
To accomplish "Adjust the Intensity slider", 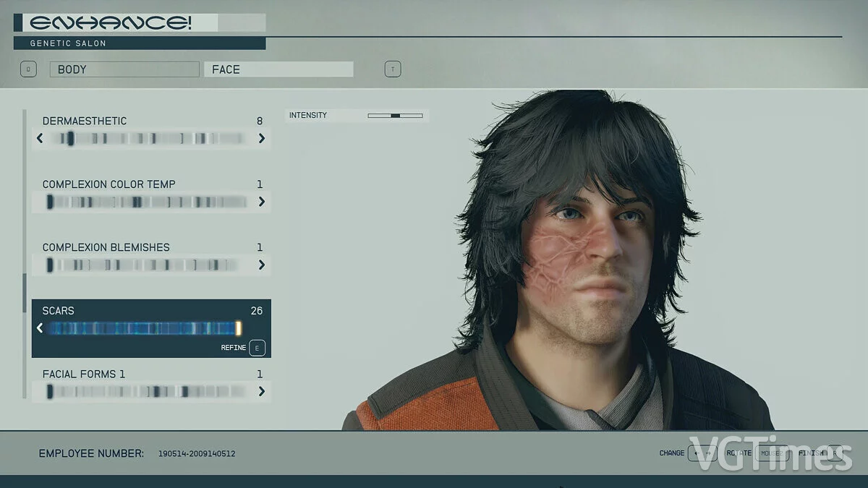I will (395, 116).
